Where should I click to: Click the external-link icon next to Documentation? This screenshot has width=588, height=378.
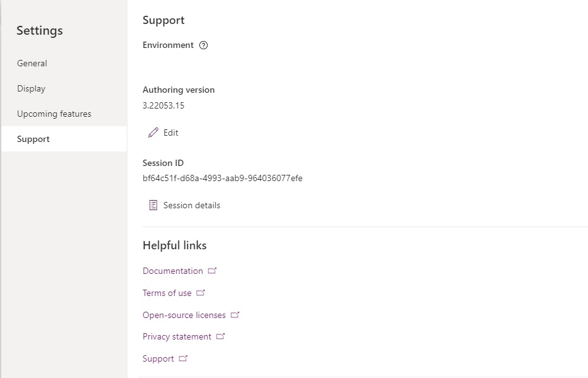(212, 270)
